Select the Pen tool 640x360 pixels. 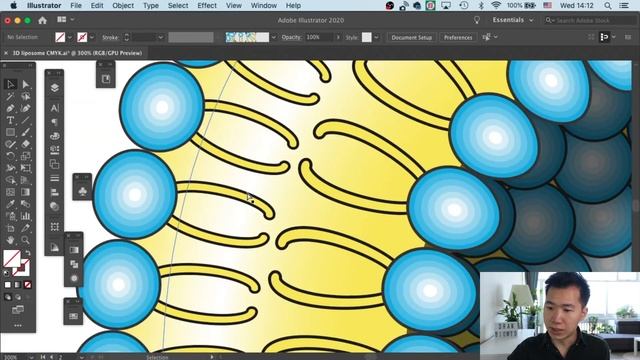pyautogui.click(x=11, y=108)
